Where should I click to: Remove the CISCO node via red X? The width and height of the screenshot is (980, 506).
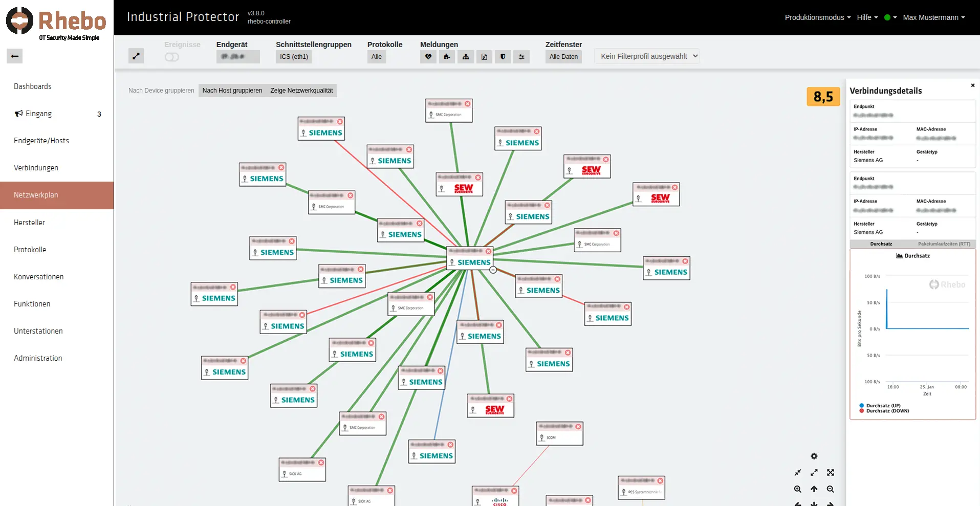click(x=514, y=491)
